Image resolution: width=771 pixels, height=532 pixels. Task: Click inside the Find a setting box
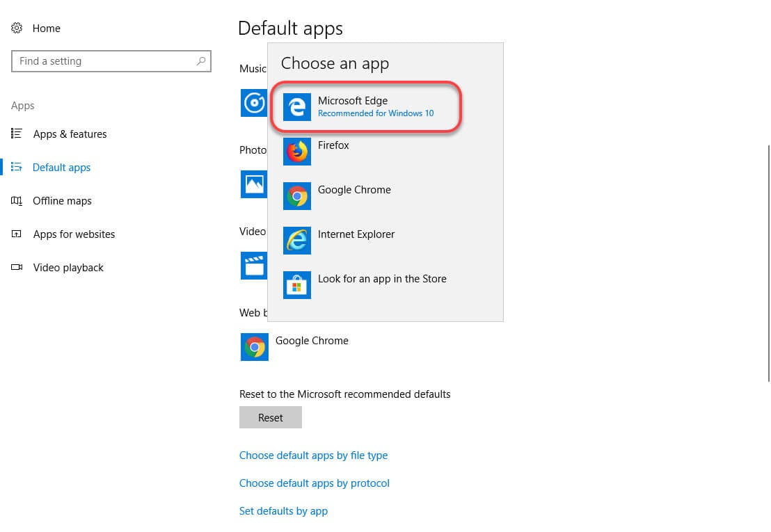pyautogui.click(x=111, y=61)
